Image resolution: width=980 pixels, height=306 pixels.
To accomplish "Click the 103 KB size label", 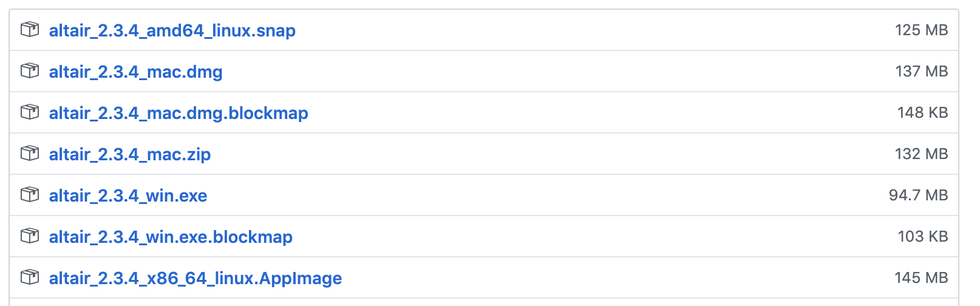I will click(x=922, y=236).
